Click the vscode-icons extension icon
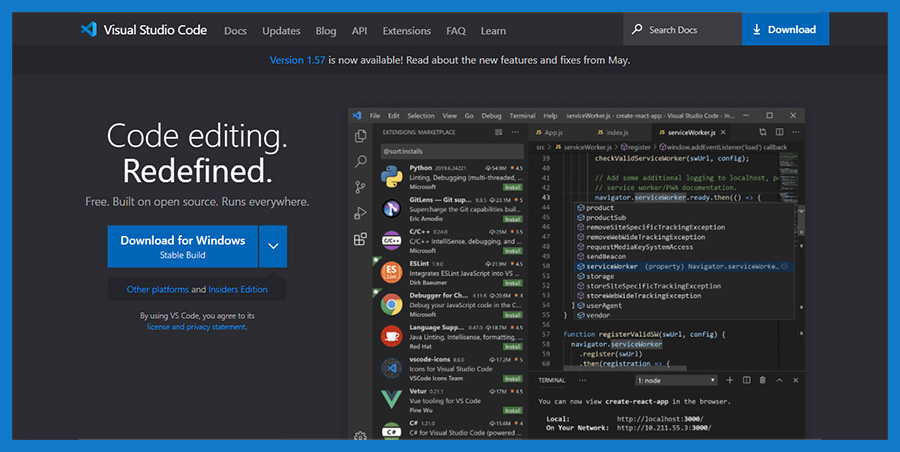The width and height of the screenshot is (900, 452). (391, 368)
